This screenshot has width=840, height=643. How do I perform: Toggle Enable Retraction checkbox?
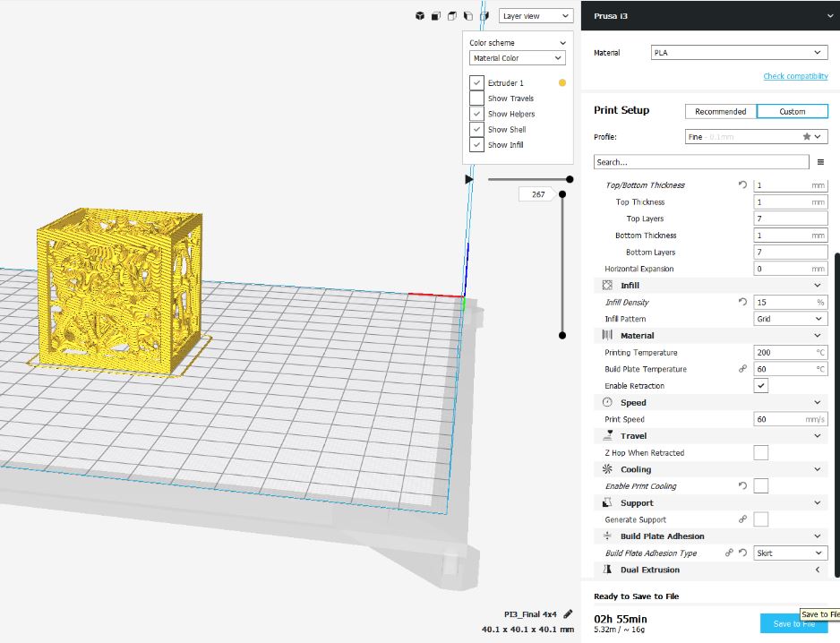click(760, 386)
